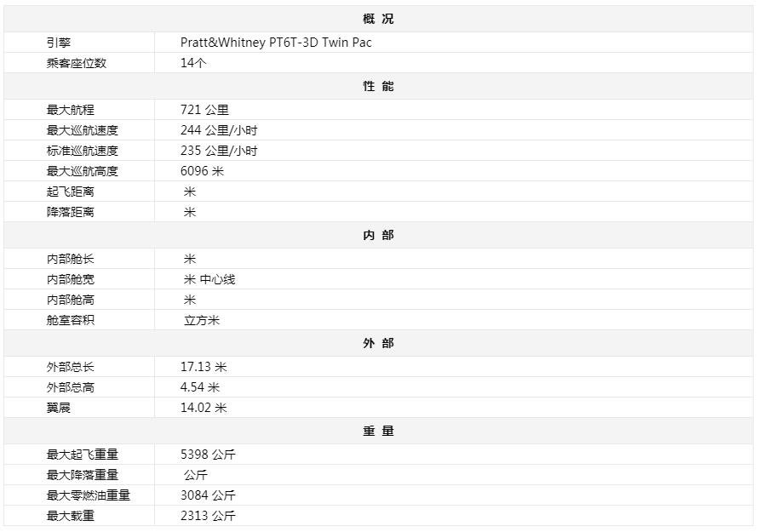This screenshot has height=532, width=757.
Task: Select the 235 公里/小时 cruise speed value
Action: tap(219, 151)
